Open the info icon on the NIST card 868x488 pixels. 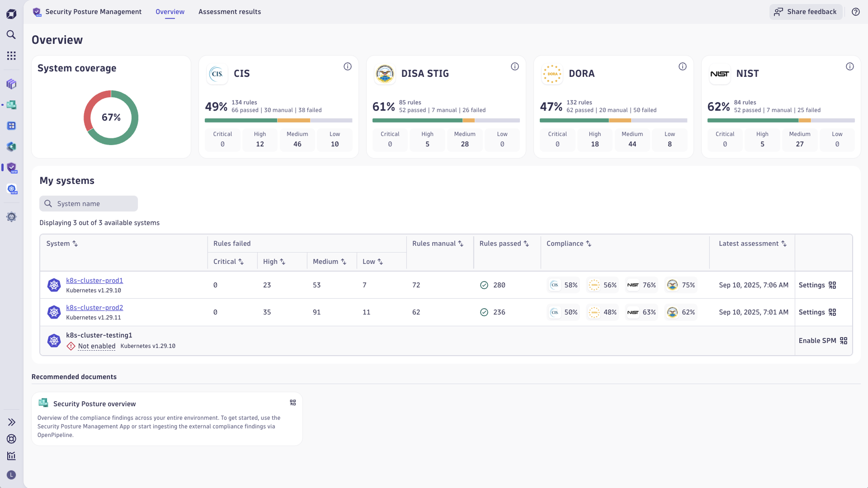(x=850, y=66)
